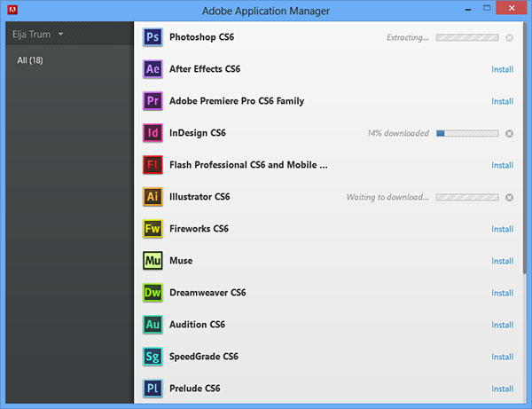Cancel the InDesign CS6 download
Image resolution: width=532 pixels, height=409 pixels.
coord(509,133)
